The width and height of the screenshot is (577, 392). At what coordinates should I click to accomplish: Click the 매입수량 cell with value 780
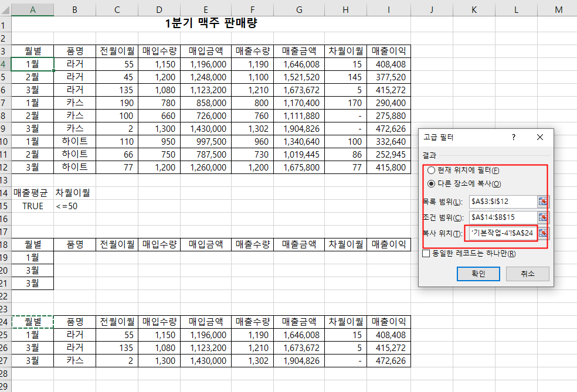(159, 103)
